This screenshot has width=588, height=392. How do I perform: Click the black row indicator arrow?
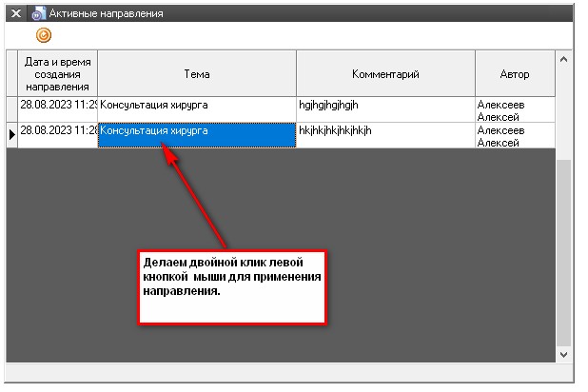pyautogui.click(x=11, y=135)
